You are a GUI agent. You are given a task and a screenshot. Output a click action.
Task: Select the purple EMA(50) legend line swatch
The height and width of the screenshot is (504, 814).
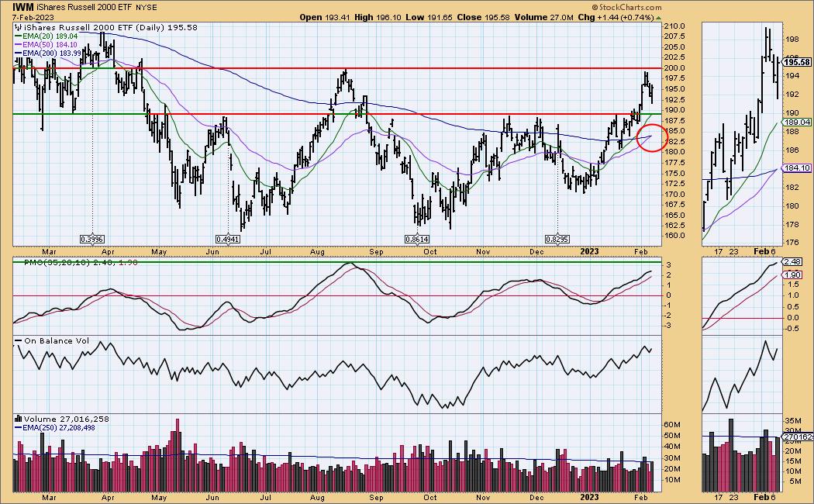(18, 45)
